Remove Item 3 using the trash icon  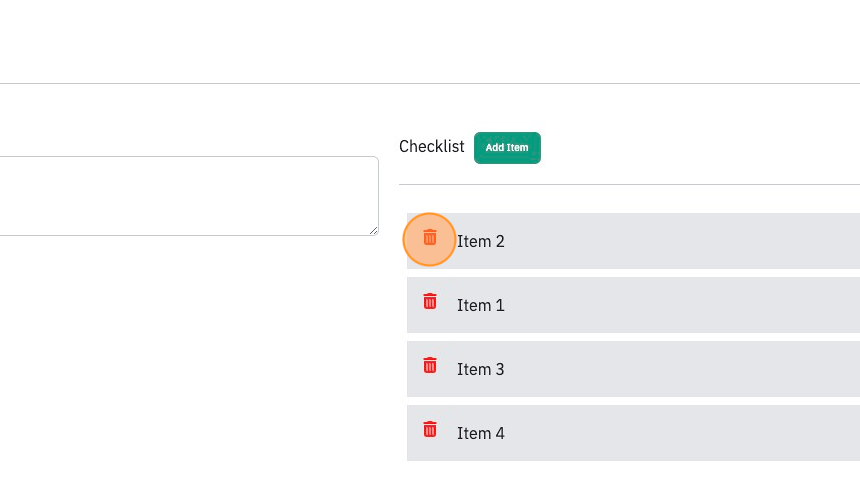429,366
